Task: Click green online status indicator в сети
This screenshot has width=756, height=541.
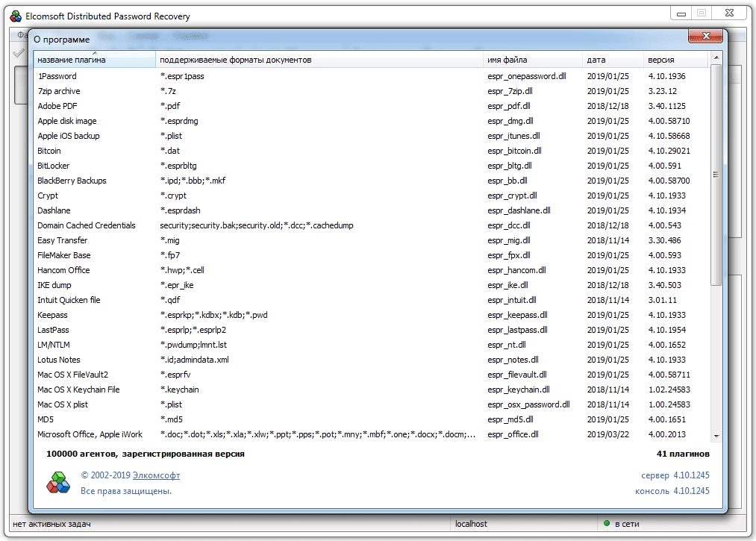Action: (607, 523)
